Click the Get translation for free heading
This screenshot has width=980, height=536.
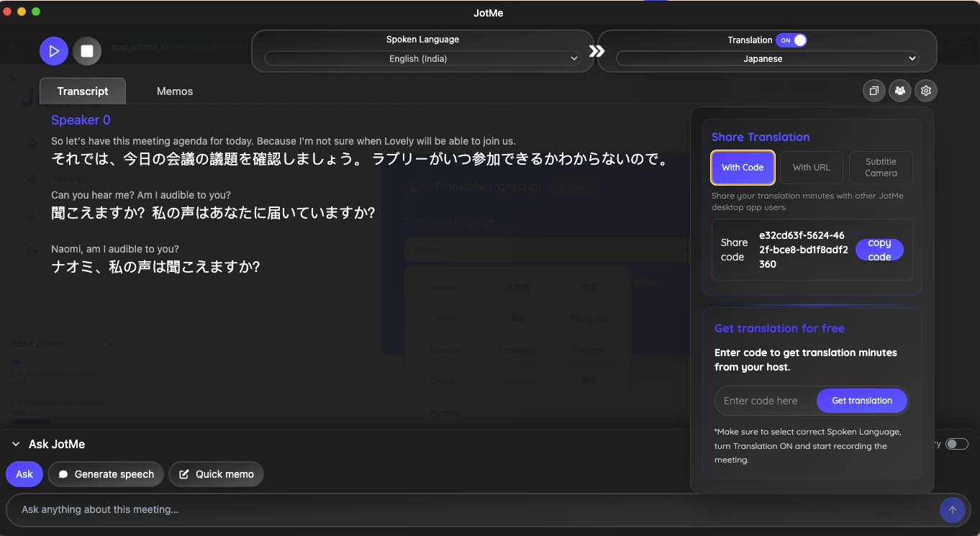(x=779, y=328)
